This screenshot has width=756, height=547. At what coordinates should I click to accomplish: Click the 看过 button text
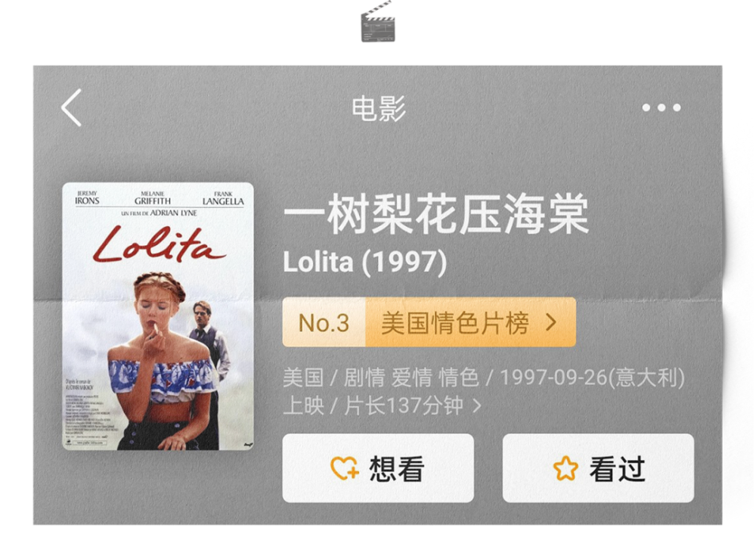tap(617, 469)
